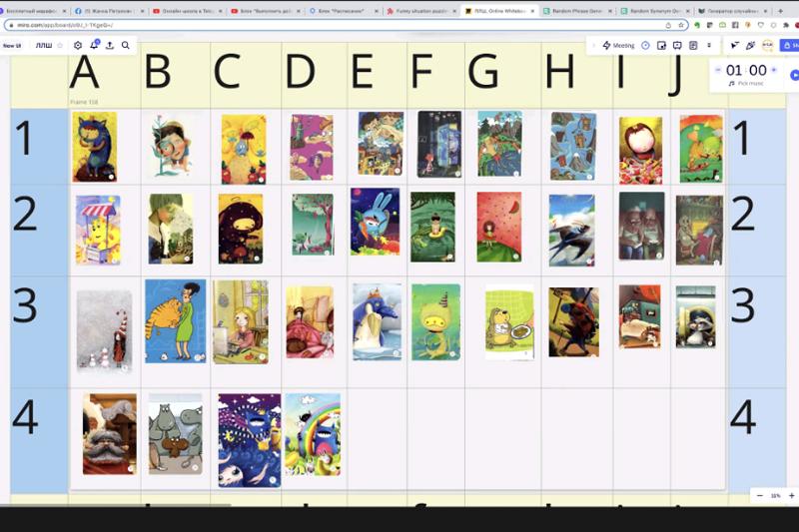Image resolution: width=799 pixels, height=532 pixels.
Task: Start the 01:00 timer play button
Action: [794, 75]
